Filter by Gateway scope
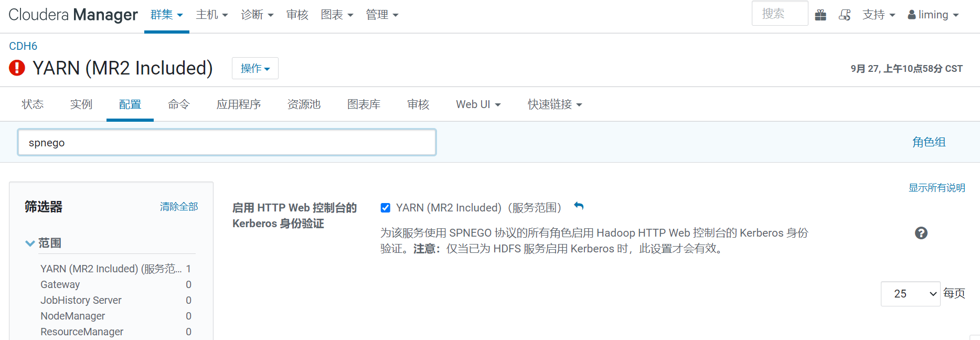Viewport: 980px width, 340px height. tap(115, 284)
